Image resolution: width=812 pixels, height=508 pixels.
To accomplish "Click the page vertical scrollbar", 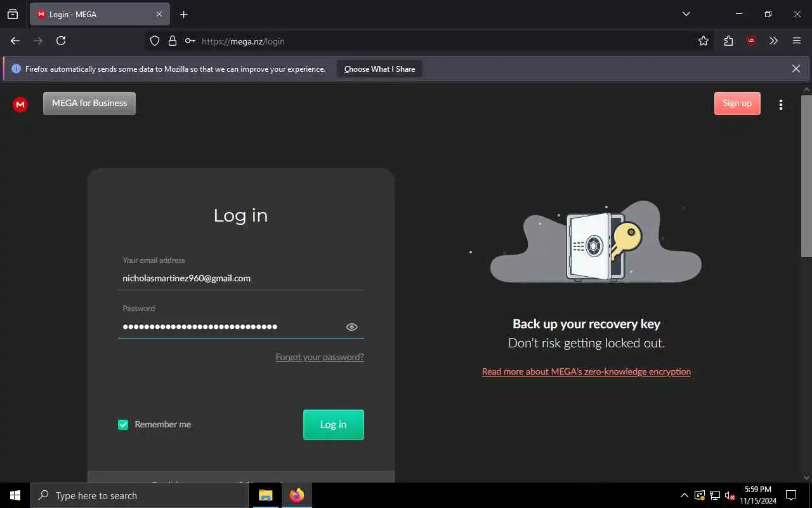I will 806,176.
